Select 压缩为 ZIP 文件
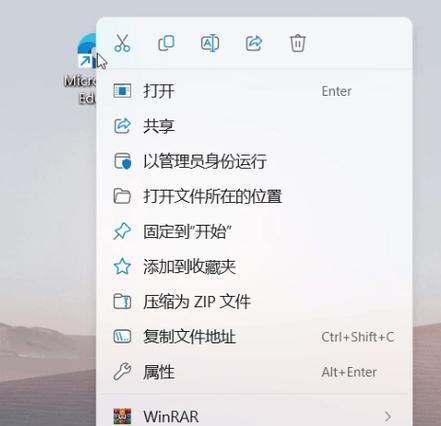The width and height of the screenshot is (441, 426). (254, 302)
